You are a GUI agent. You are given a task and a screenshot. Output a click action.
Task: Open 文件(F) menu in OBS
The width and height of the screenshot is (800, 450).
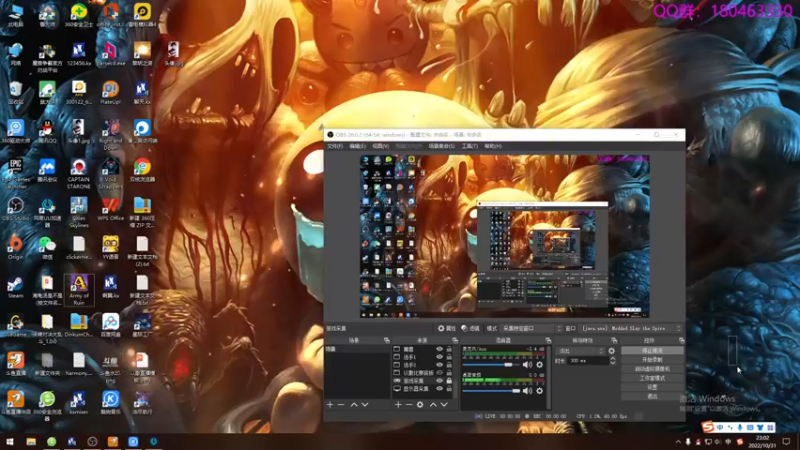[335, 146]
